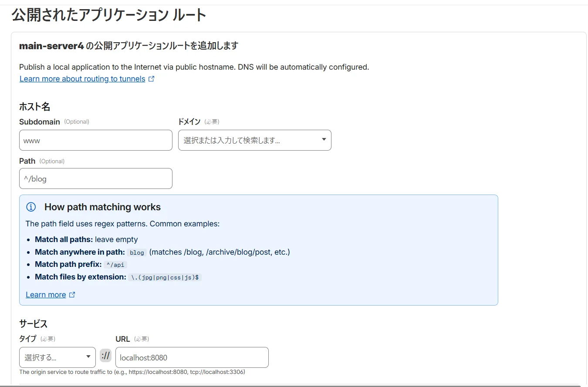
Task: Click the Path field label
Action: click(x=27, y=161)
